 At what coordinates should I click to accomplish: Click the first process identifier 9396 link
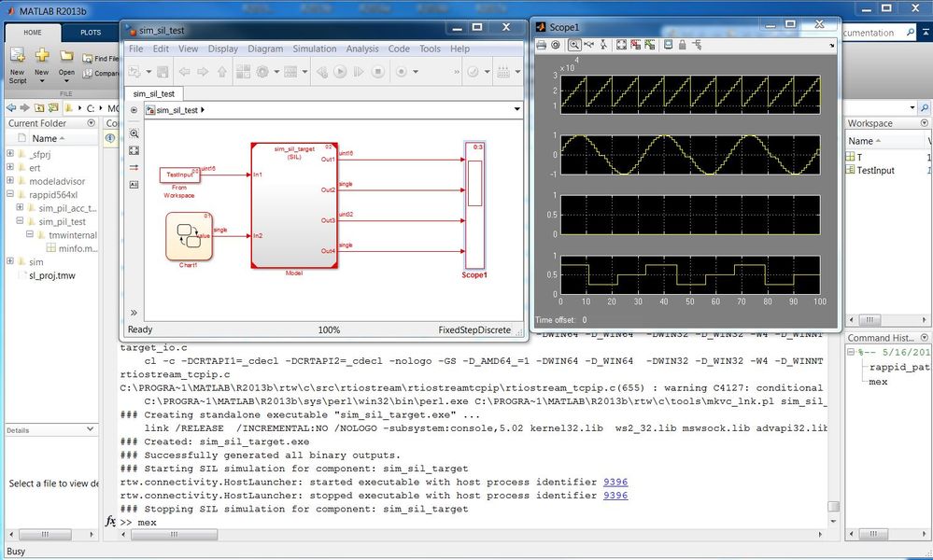[x=615, y=482]
